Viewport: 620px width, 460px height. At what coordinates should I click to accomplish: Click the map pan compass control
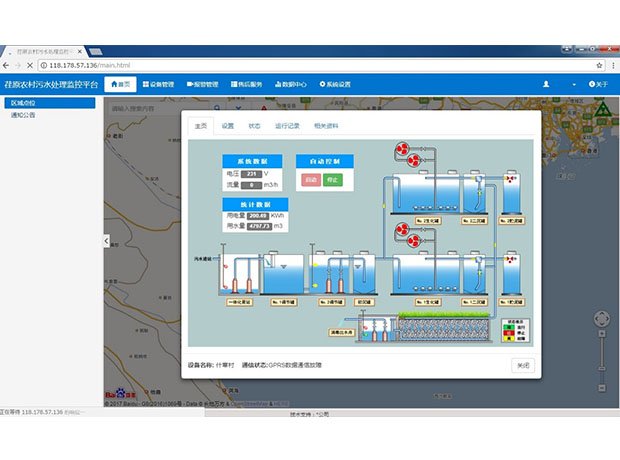coord(600,320)
